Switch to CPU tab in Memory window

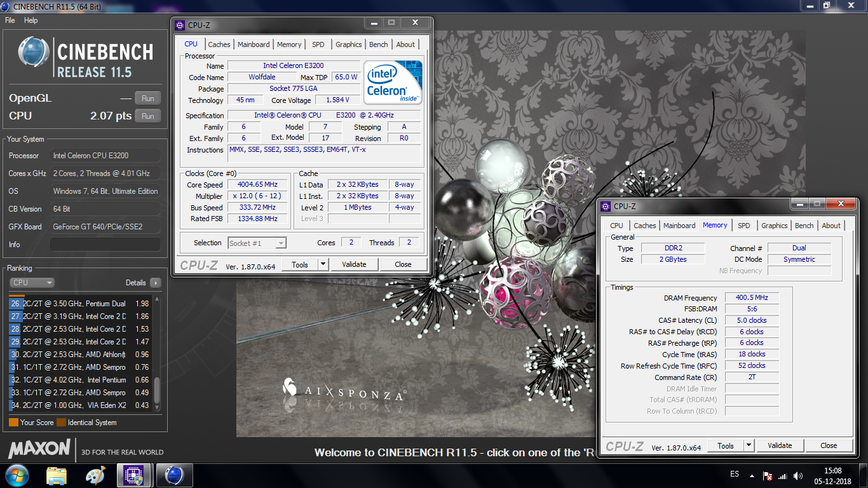tap(616, 226)
